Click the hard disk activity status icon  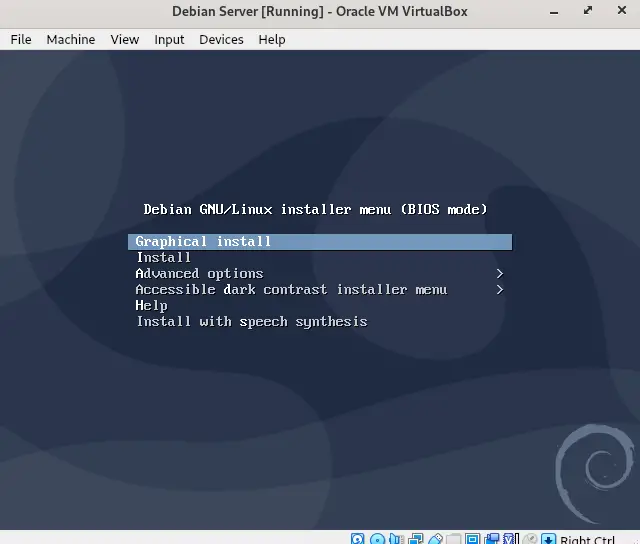coord(357,539)
